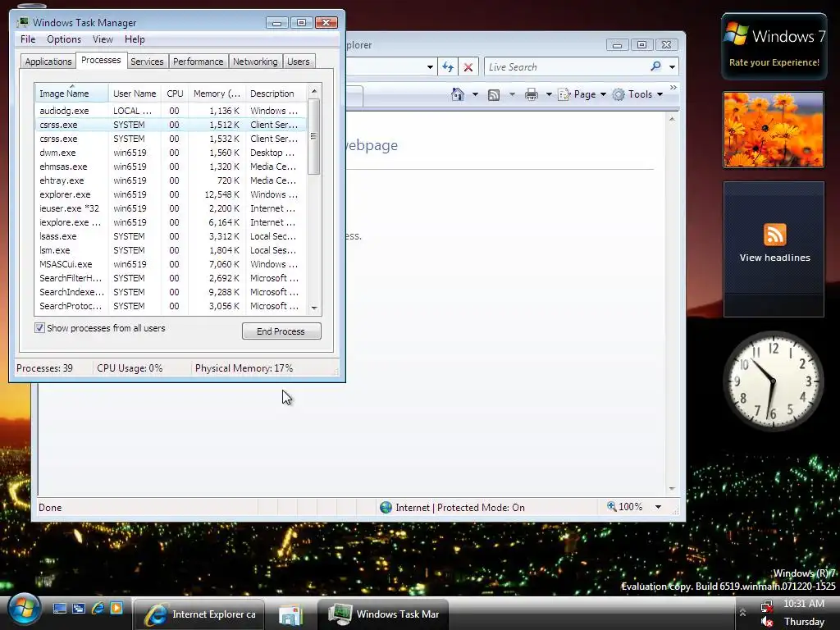This screenshot has width=840, height=630.
Task: Click the End Process button
Action: [281, 331]
